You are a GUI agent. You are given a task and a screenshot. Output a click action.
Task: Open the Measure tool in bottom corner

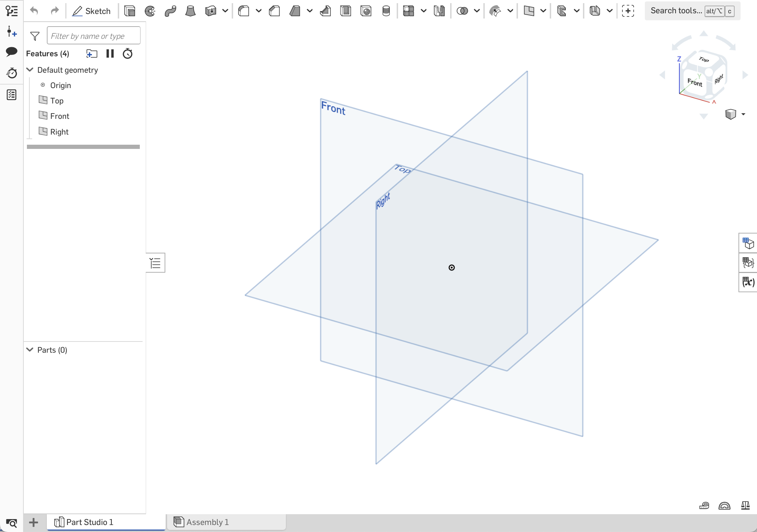tap(704, 505)
